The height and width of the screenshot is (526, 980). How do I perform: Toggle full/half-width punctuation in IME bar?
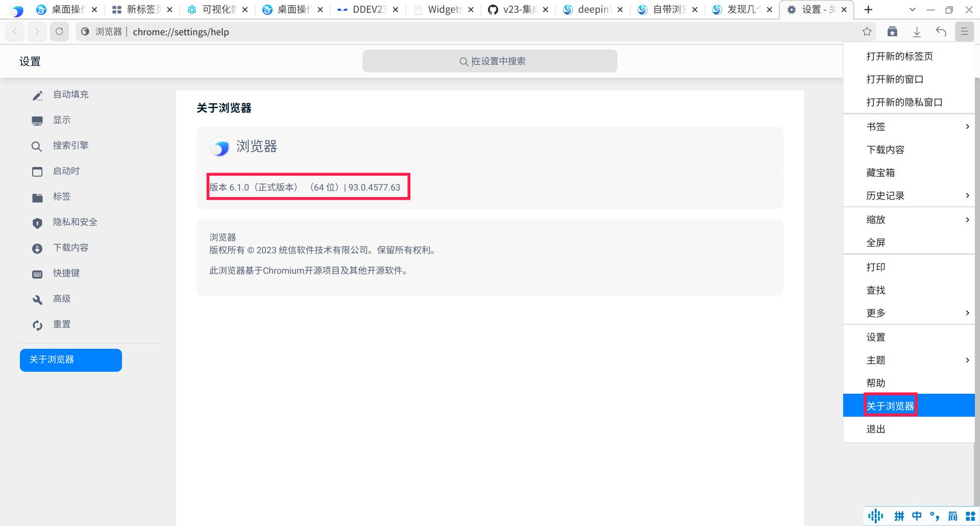934,516
